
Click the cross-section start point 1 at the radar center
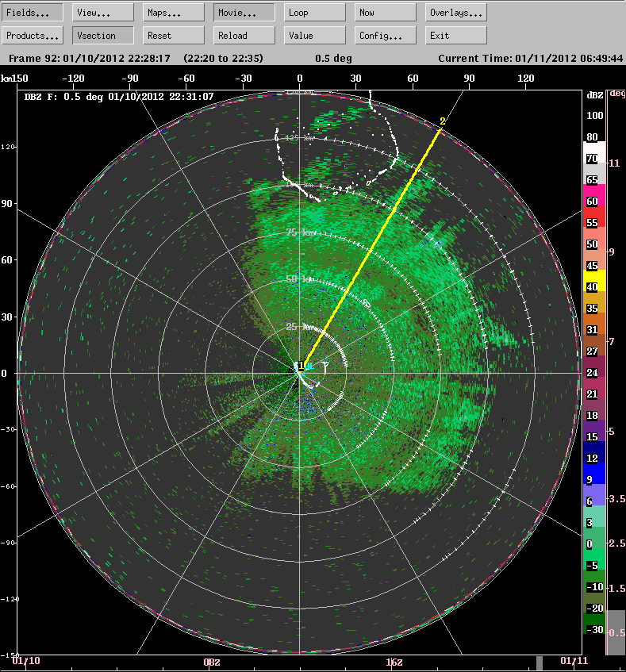click(301, 366)
